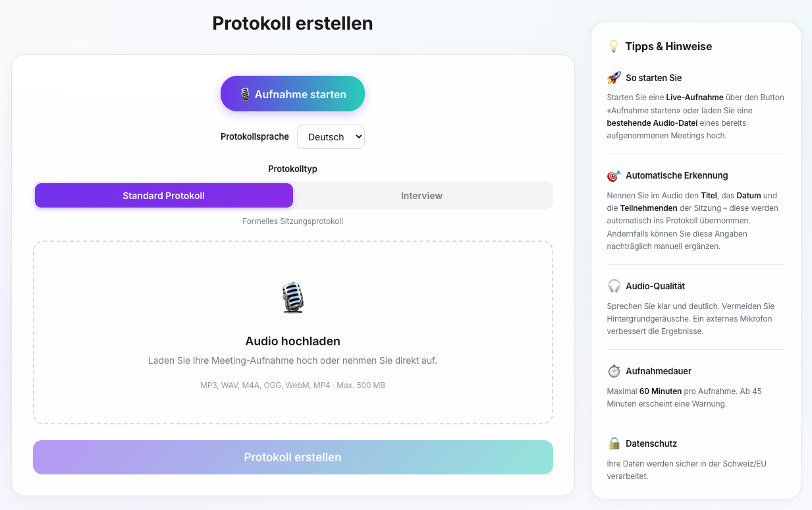This screenshot has width=812, height=510.
Task: Click the upload hint text about Meeting-Aufnahme
Action: click(x=292, y=360)
